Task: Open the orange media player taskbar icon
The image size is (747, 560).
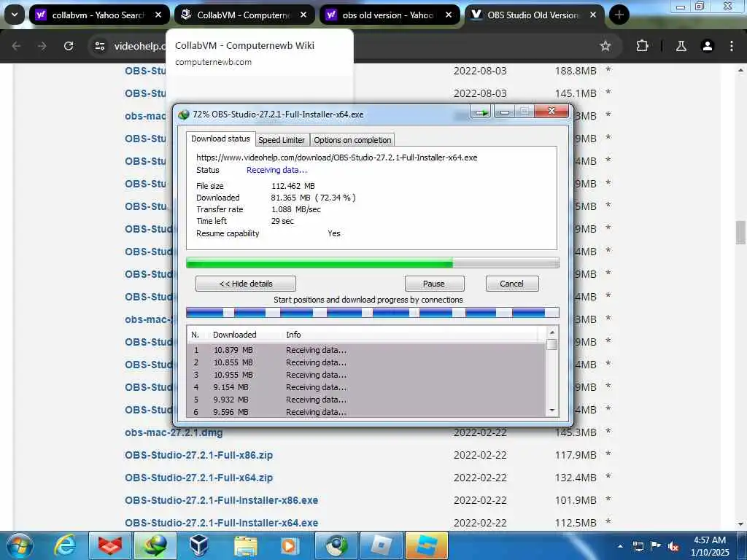Action: (x=290, y=545)
